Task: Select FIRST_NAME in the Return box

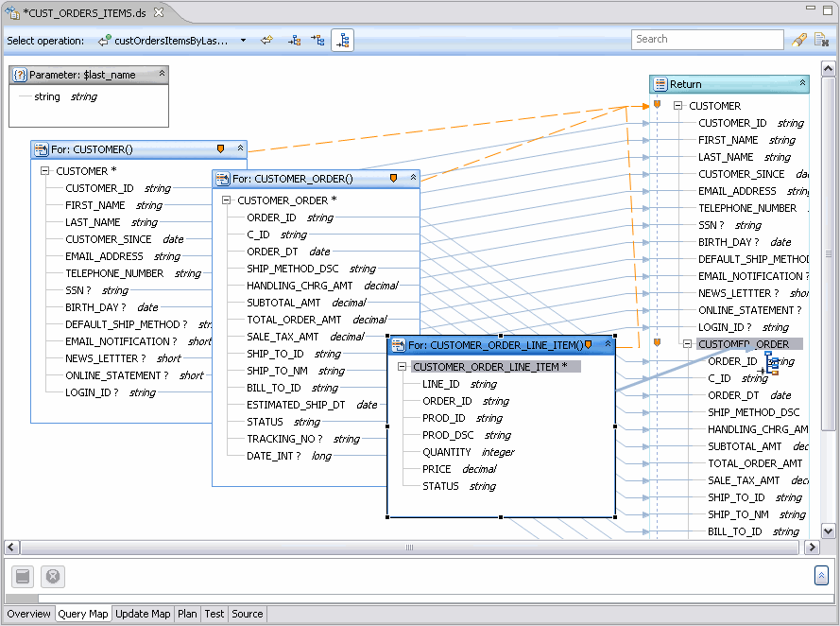Action: click(x=729, y=140)
